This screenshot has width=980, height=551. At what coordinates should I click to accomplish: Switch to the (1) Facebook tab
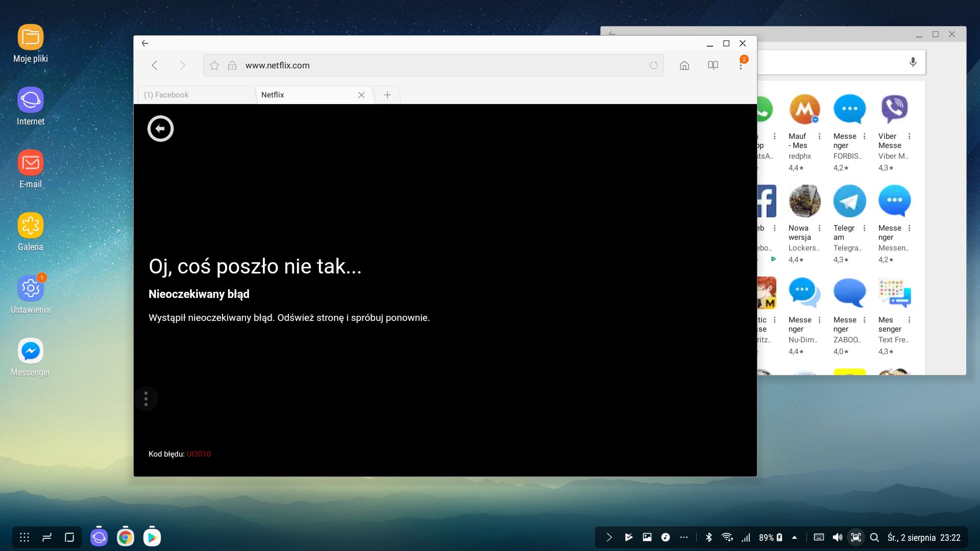coord(197,95)
